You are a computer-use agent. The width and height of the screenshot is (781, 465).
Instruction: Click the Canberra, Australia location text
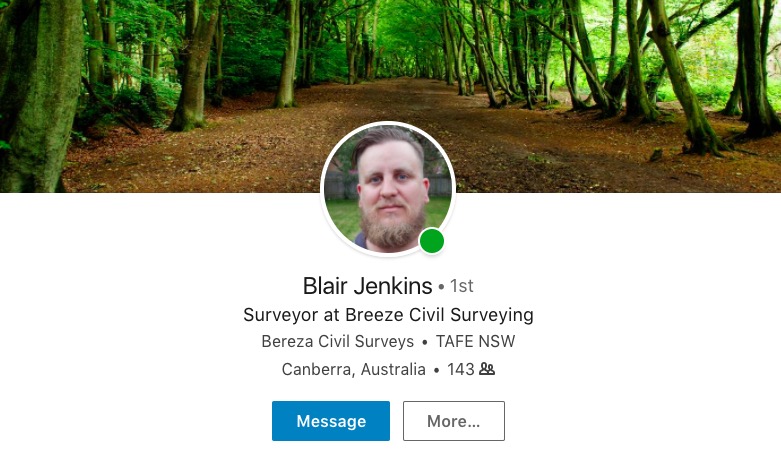coord(354,369)
